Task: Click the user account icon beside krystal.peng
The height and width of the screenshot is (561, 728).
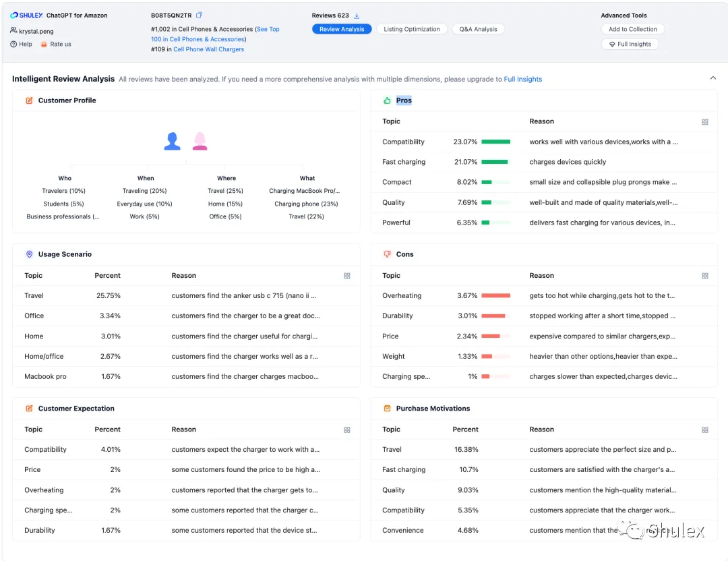Action: point(13,30)
